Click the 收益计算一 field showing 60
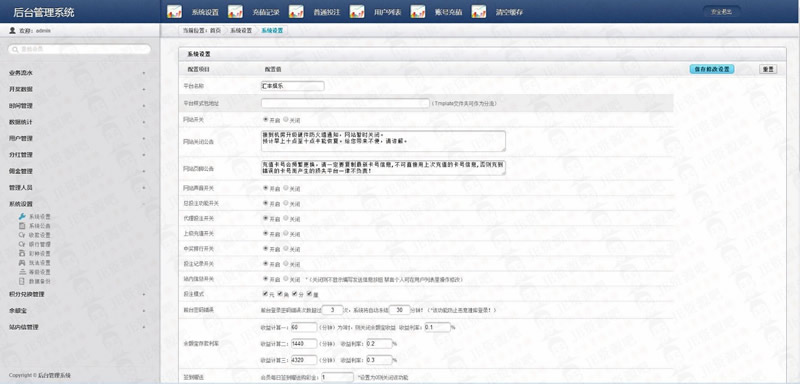 [304, 327]
